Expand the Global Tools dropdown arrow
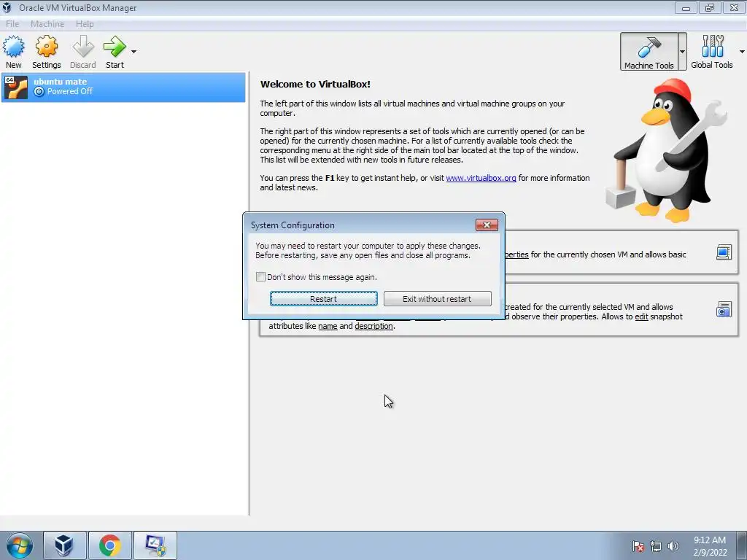 coord(742,52)
